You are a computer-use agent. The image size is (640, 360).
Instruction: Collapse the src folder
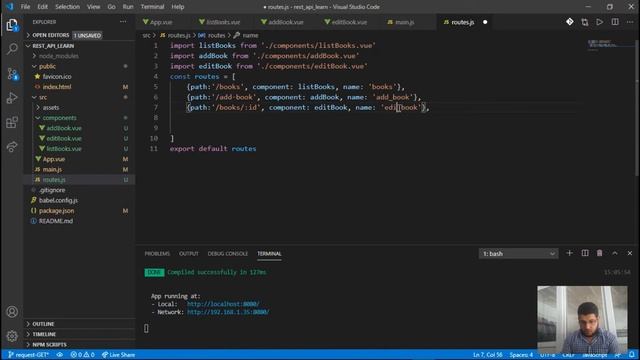point(43,97)
